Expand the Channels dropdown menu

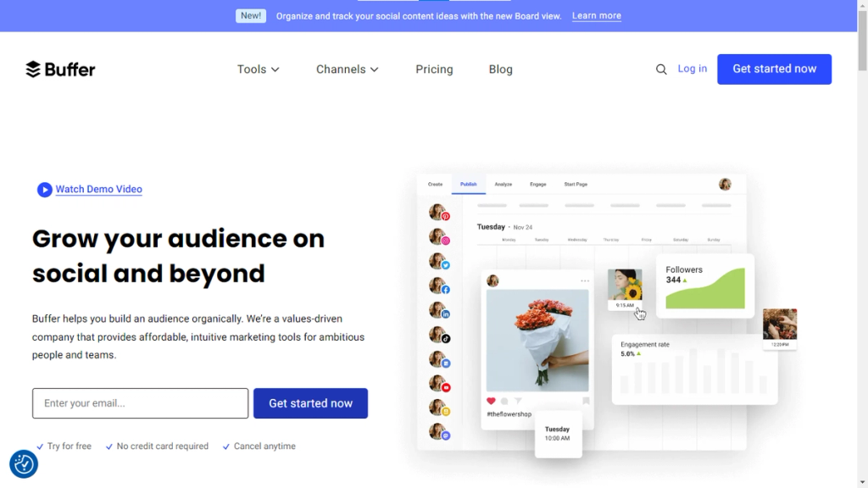(x=347, y=69)
